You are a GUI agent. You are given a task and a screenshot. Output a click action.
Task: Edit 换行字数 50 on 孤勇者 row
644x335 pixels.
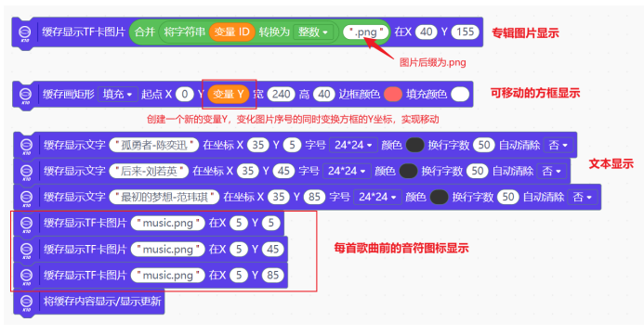(x=484, y=145)
